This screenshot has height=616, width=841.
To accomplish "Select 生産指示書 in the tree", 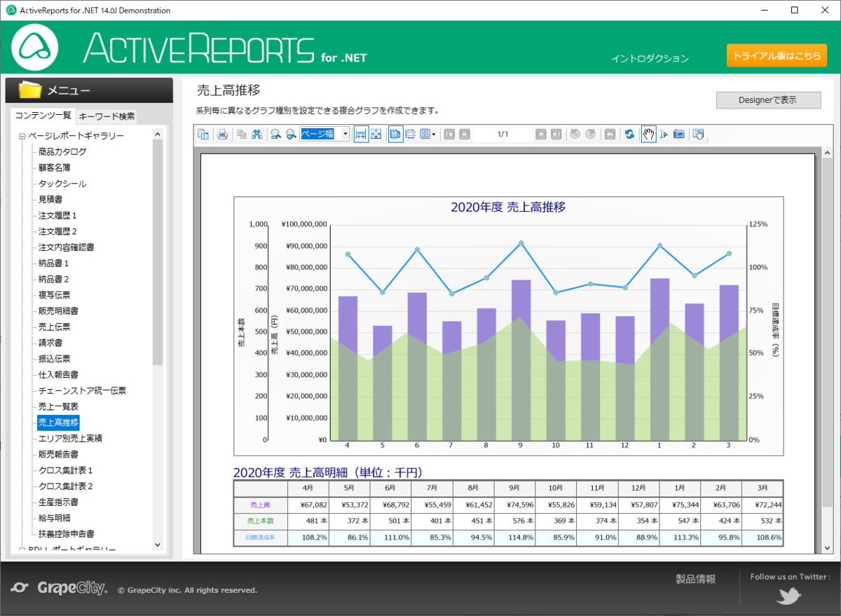I will [58, 502].
